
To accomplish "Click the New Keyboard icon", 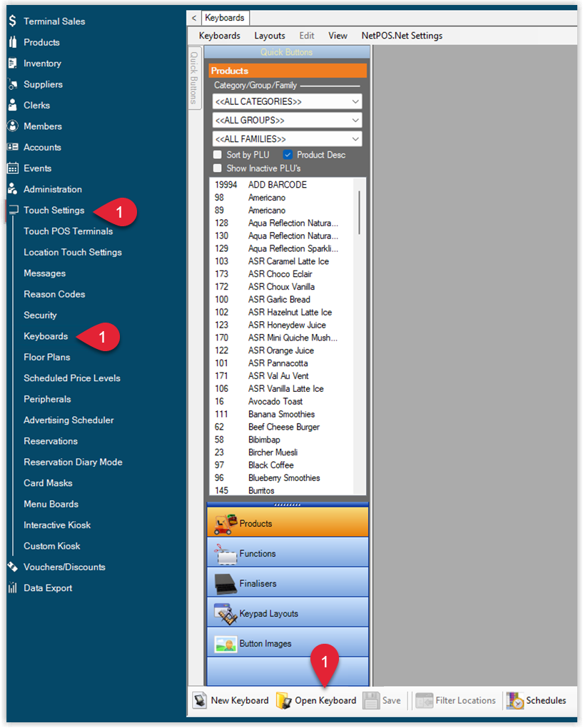I will [200, 700].
